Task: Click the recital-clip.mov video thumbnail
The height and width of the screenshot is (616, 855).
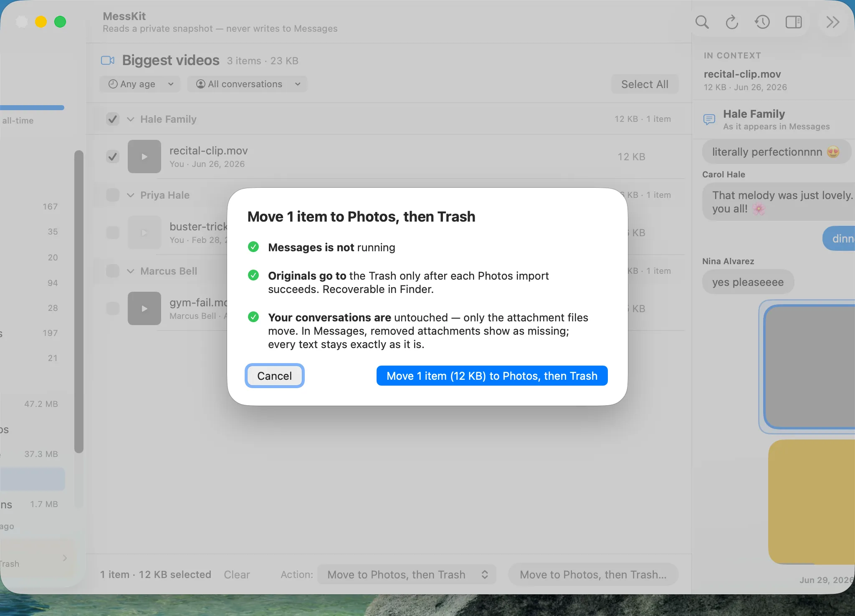Action: (144, 157)
